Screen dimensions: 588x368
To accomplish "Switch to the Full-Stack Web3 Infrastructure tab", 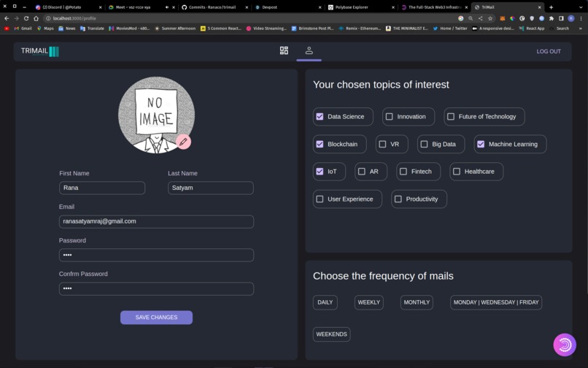I will (434, 7).
